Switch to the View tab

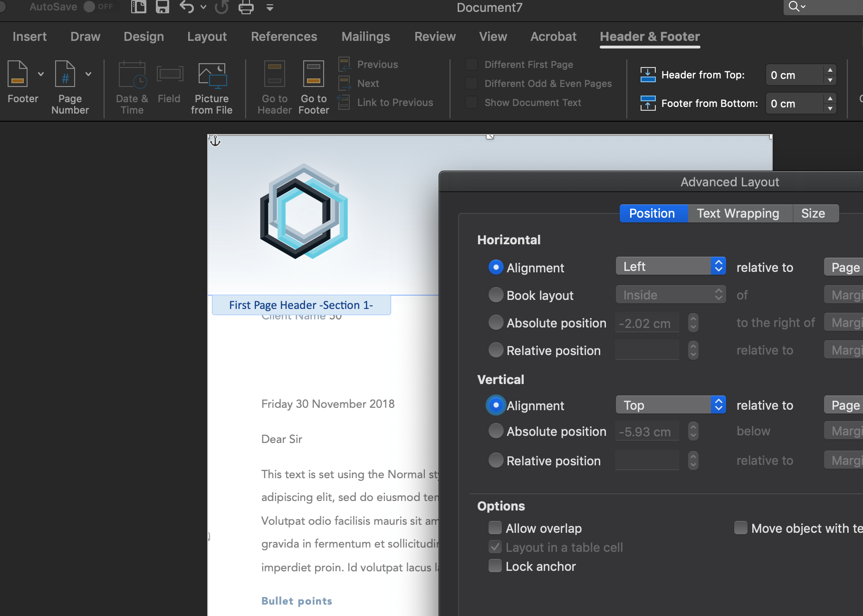493,37
